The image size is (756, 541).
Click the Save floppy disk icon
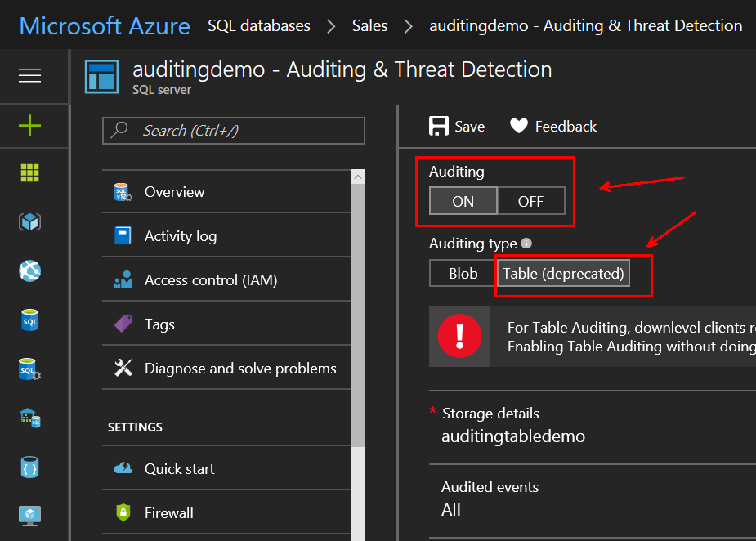[439, 127]
